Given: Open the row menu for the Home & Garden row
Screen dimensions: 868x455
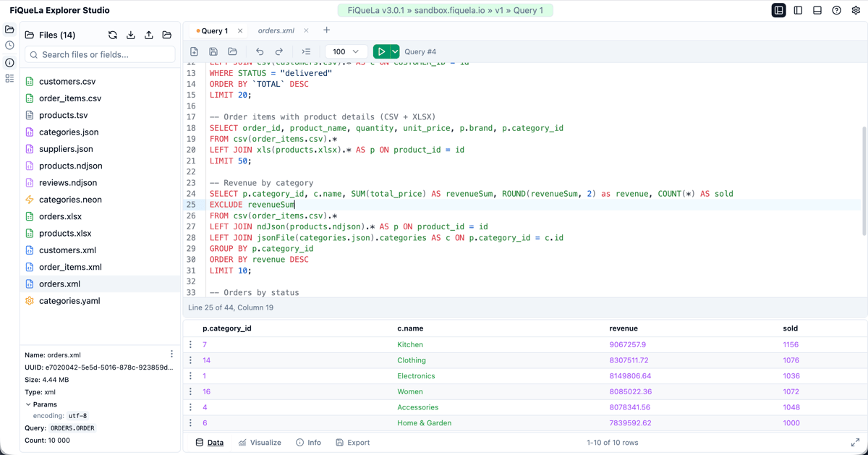Looking at the screenshot, I should pos(191,423).
